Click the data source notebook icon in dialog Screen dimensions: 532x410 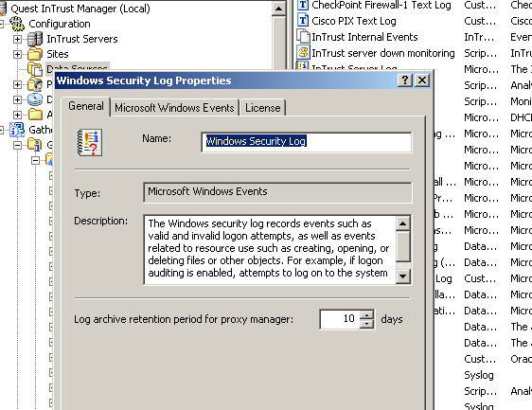pyautogui.click(x=90, y=143)
